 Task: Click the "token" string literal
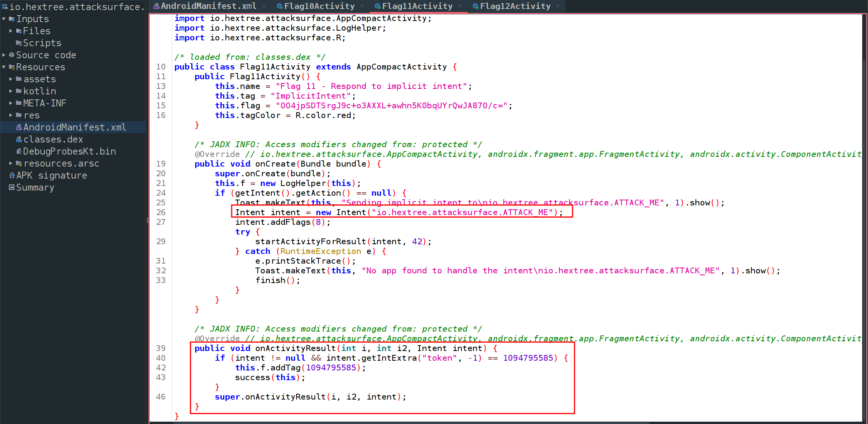coord(440,358)
